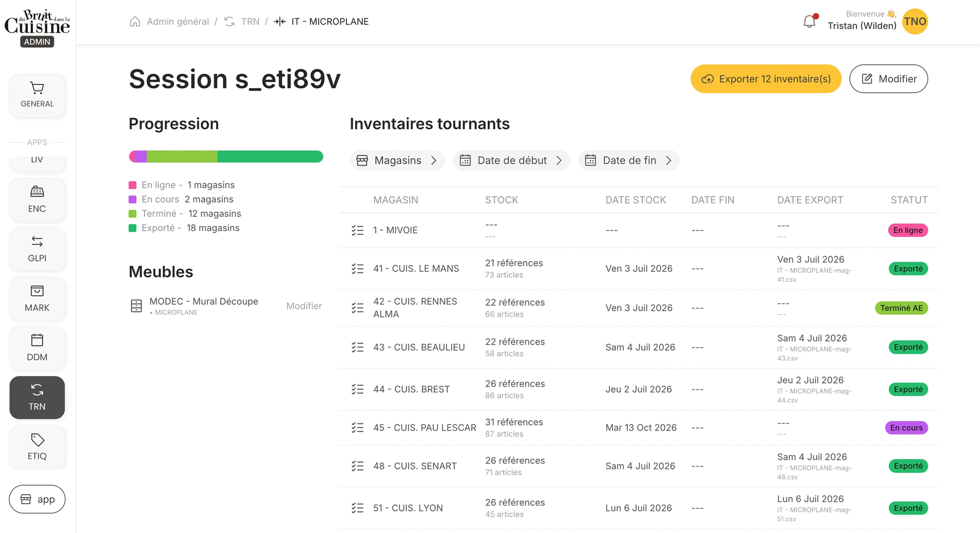Expand the Magasins filter
Image resolution: width=980 pixels, height=533 pixels.
click(x=397, y=160)
